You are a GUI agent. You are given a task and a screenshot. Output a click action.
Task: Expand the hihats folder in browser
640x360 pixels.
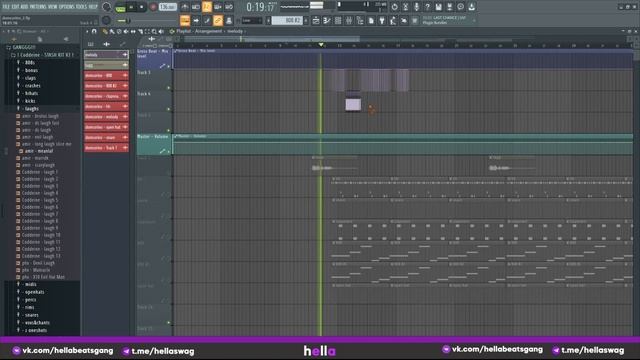pos(31,93)
